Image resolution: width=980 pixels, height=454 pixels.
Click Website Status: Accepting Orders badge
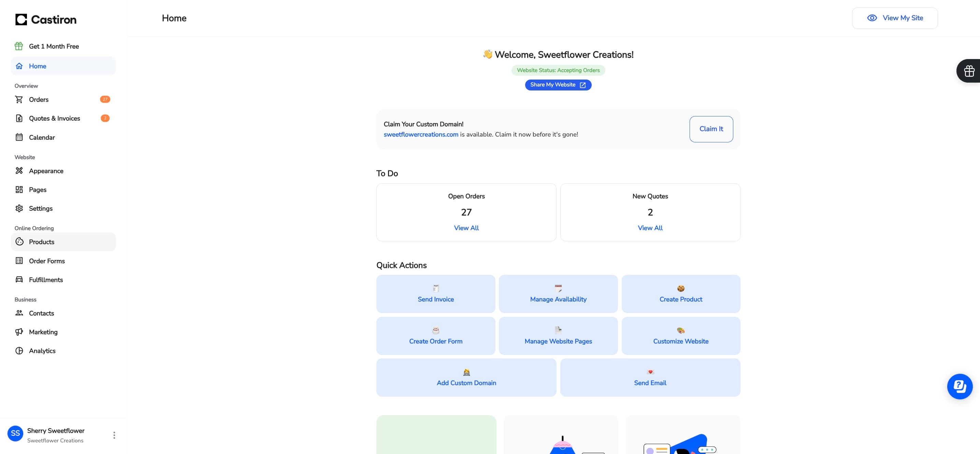pos(558,70)
